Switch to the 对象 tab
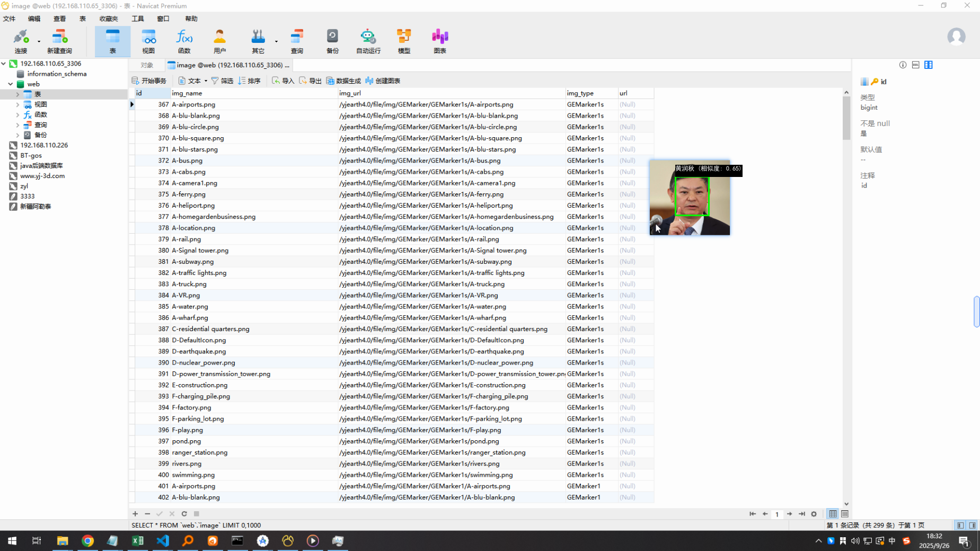The image size is (980, 551). click(x=147, y=65)
